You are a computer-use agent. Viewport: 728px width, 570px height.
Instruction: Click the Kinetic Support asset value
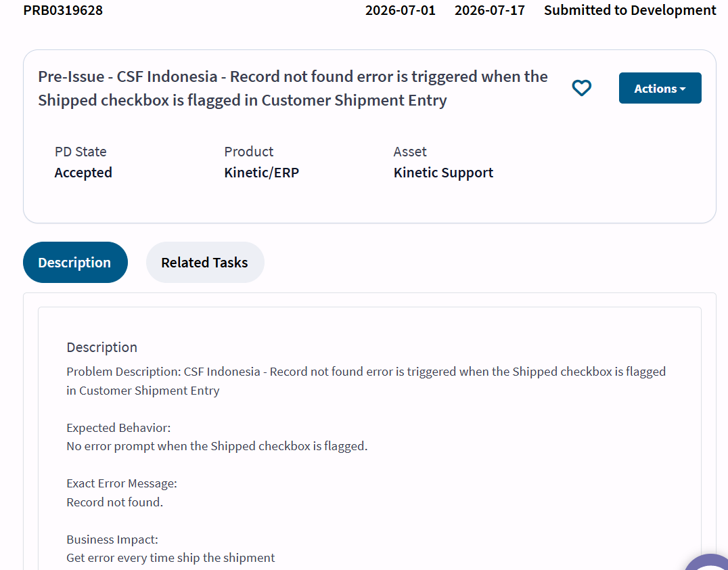pos(443,173)
